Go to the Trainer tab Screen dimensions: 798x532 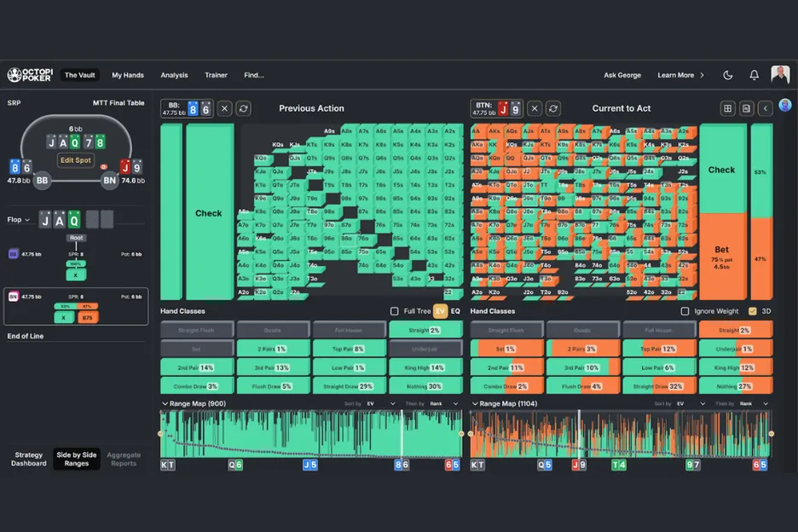click(216, 75)
